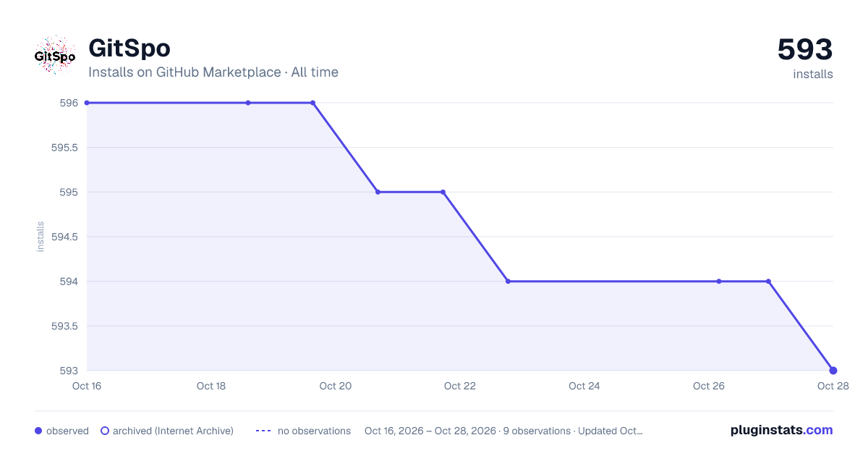Image resolution: width=868 pixels, height=456 pixels.
Task: Click the Oct 20 x-axis label
Action: tap(336, 386)
